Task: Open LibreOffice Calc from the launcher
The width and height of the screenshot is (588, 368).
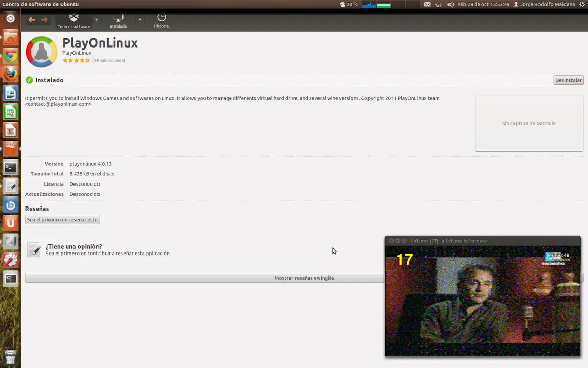Action: [x=11, y=111]
